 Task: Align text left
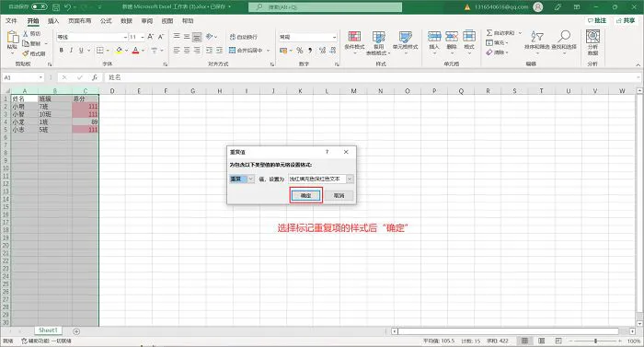[177, 50]
